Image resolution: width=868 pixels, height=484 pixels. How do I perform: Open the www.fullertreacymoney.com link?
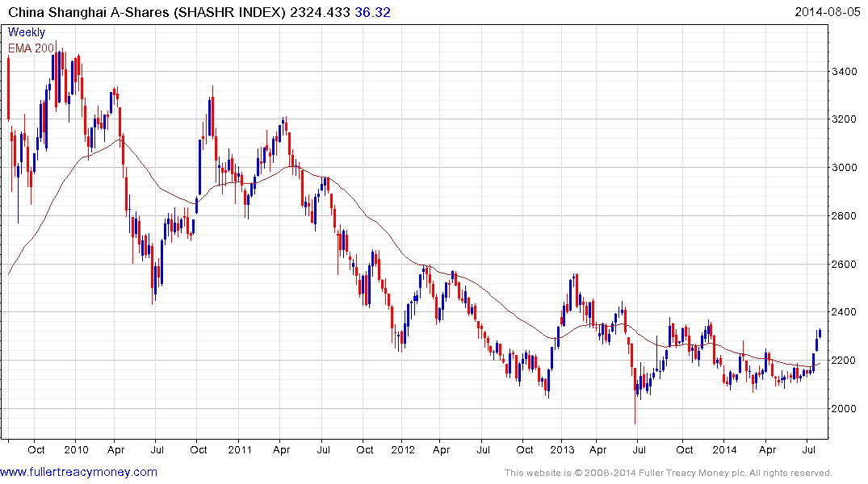click(78, 472)
